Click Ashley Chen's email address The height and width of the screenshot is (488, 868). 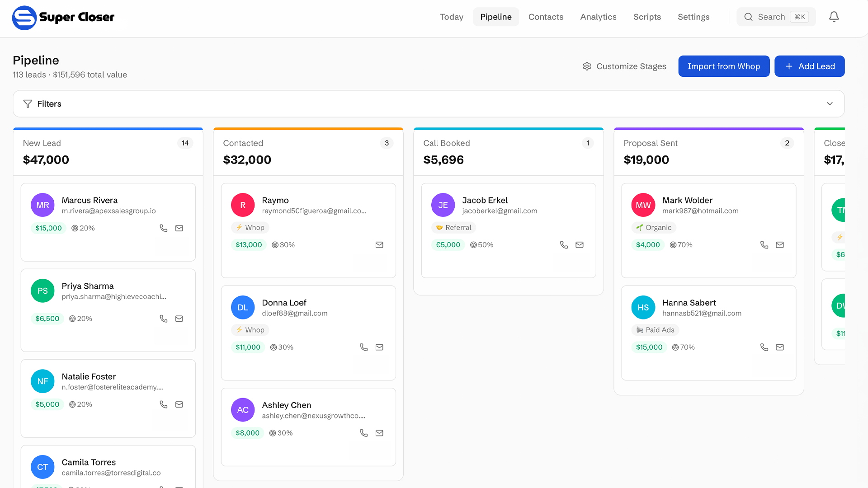coord(313,416)
